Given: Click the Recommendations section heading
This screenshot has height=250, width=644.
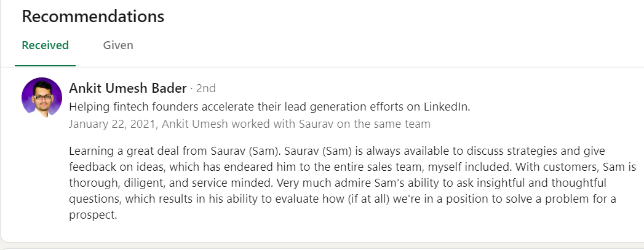Looking at the screenshot, I should click(x=93, y=17).
